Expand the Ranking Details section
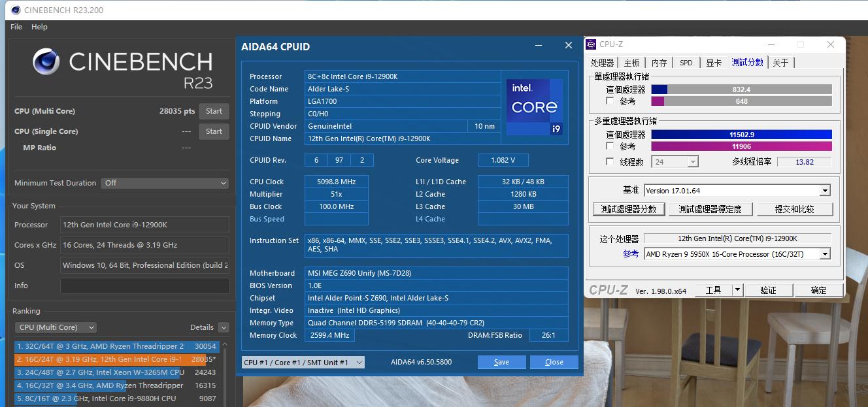Screen dimensions: 868x407 coord(223,327)
